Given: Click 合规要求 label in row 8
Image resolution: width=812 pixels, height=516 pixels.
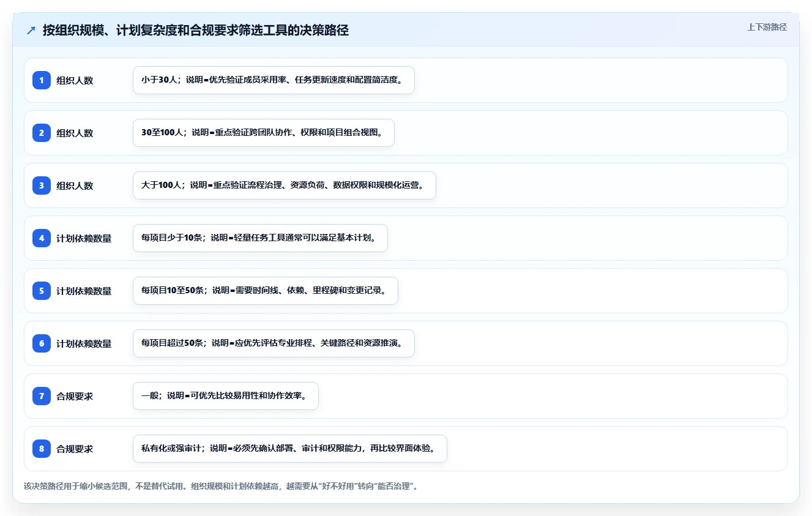Looking at the screenshot, I should tap(75, 449).
